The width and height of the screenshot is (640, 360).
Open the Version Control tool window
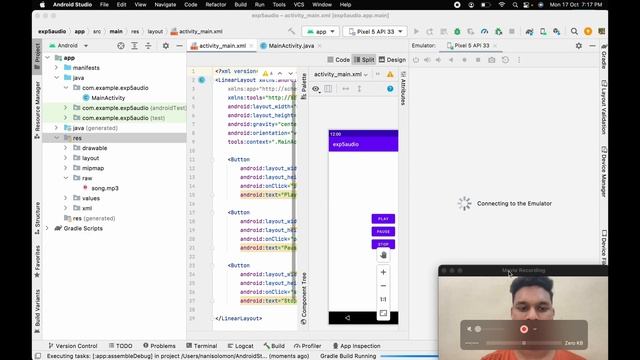click(73, 346)
